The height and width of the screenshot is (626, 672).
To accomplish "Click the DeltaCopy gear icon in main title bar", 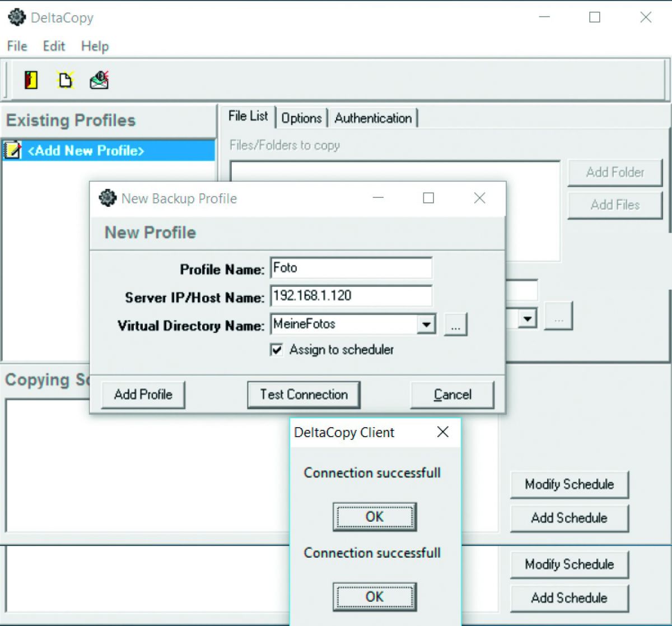I will (17, 17).
